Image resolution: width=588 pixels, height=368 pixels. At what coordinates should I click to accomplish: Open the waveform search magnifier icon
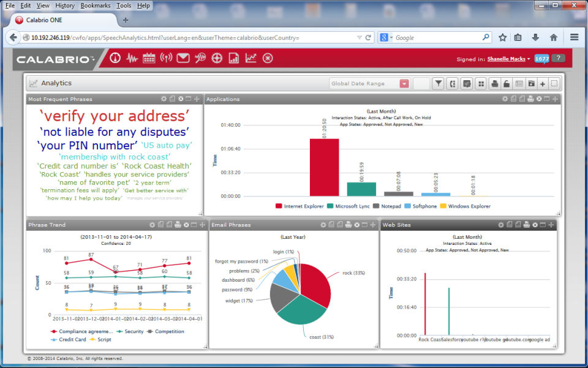200,58
